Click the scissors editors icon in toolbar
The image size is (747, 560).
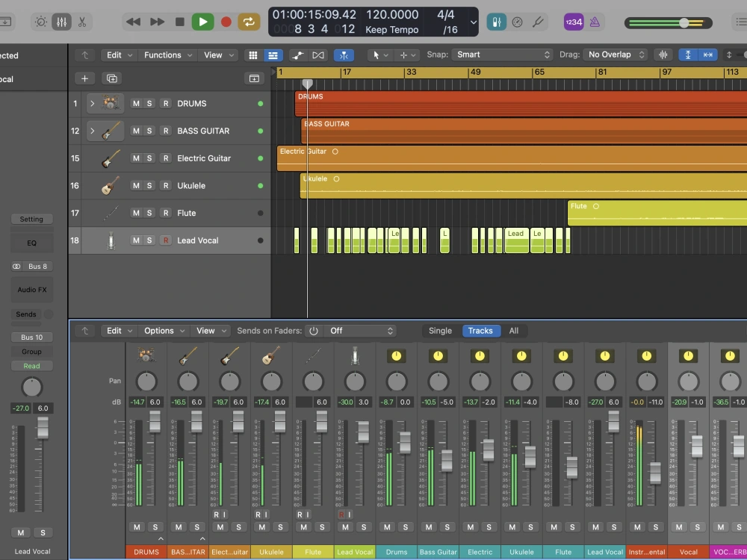[x=82, y=22]
